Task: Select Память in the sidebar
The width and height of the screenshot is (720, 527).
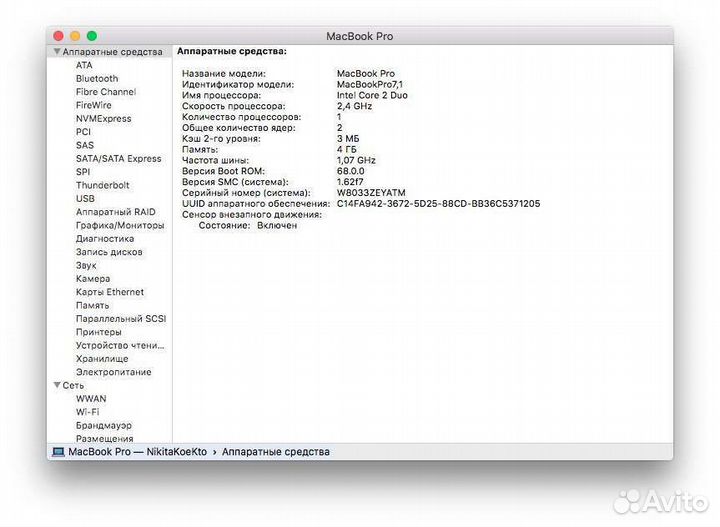Action: [x=92, y=305]
